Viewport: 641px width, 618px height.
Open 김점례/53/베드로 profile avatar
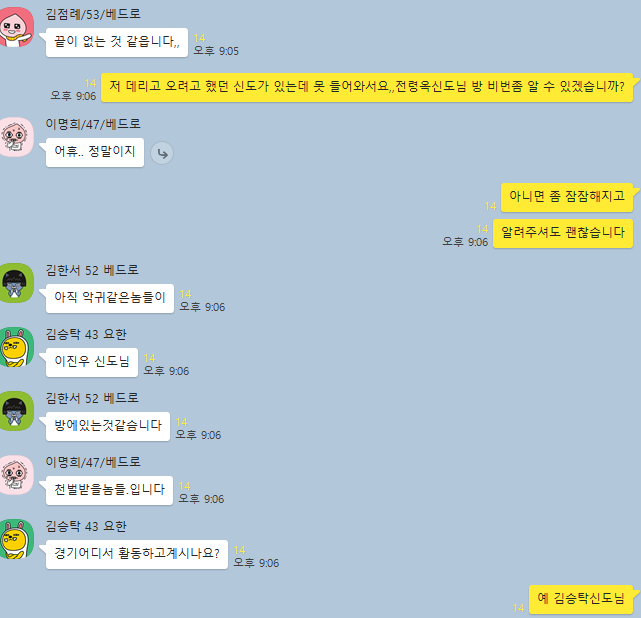tap(15, 27)
